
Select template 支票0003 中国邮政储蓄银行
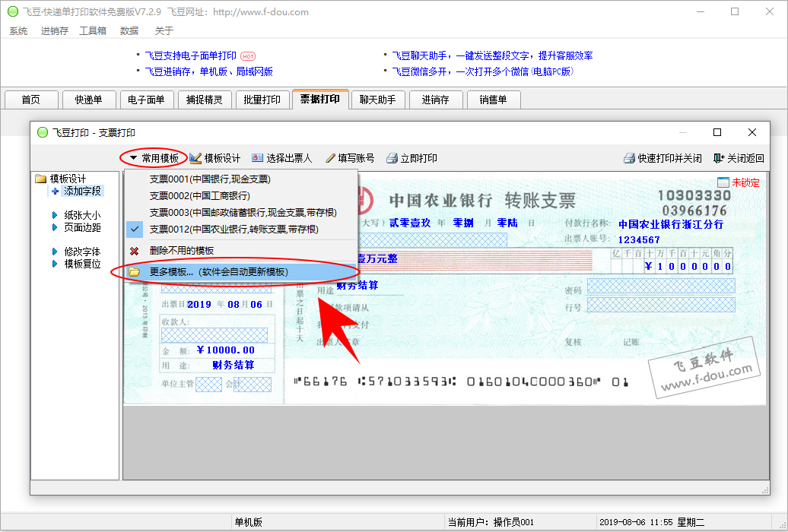[x=241, y=213]
